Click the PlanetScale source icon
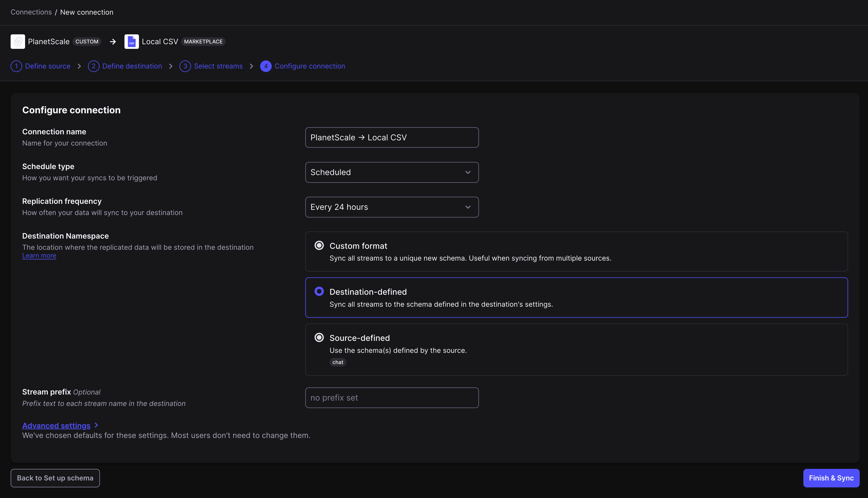The width and height of the screenshot is (868, 498). (17, 41)
